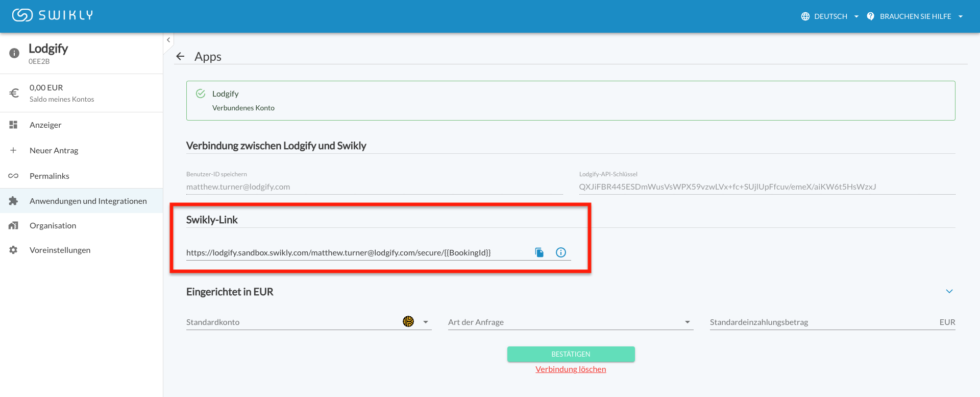Screen dimensions: 980x397
Task: Expand the Art der Anfrage dropdown
Action: tap(687, 322)
